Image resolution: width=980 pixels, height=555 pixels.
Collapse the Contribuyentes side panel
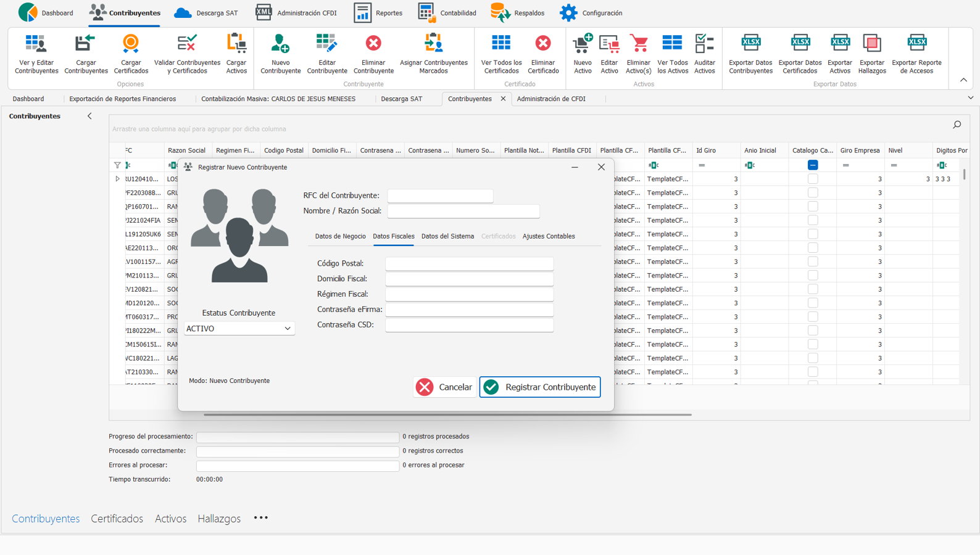pos(89,116)
